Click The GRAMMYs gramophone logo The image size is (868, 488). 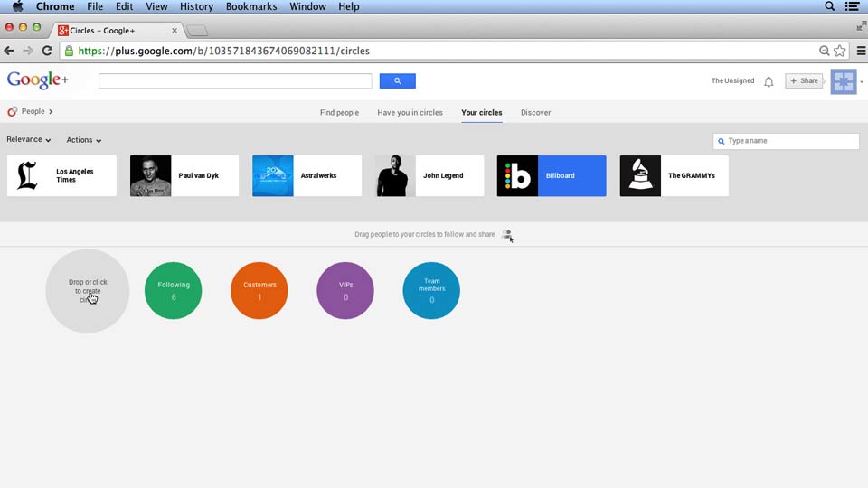[x=640, y=176]
